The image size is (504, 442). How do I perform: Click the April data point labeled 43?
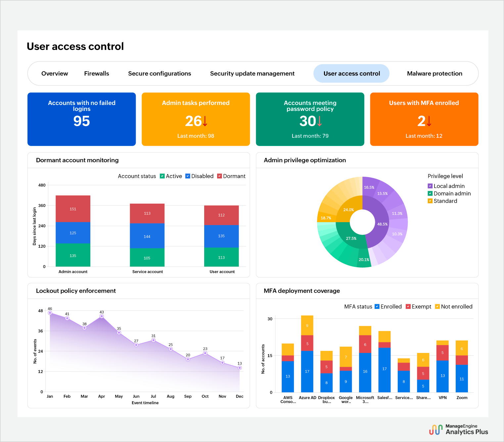(102, 317)
